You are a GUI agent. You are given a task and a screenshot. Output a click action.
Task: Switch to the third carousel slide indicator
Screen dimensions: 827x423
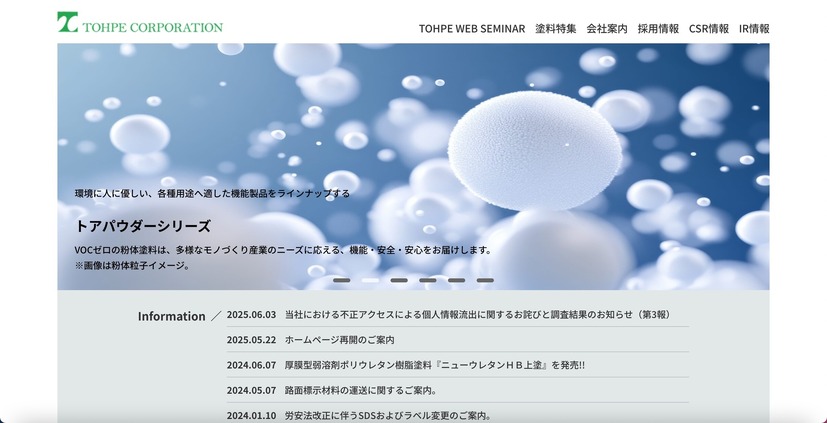(399, 280)
